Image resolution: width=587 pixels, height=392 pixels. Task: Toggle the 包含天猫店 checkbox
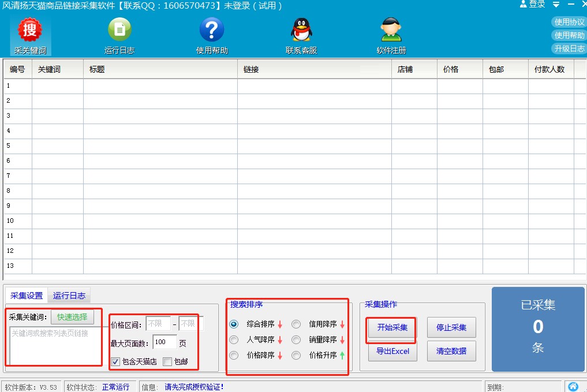(115, 361)
